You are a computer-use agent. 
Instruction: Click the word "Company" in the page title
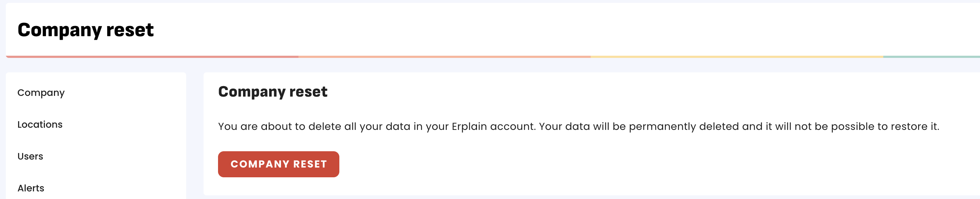click(59, 30)
